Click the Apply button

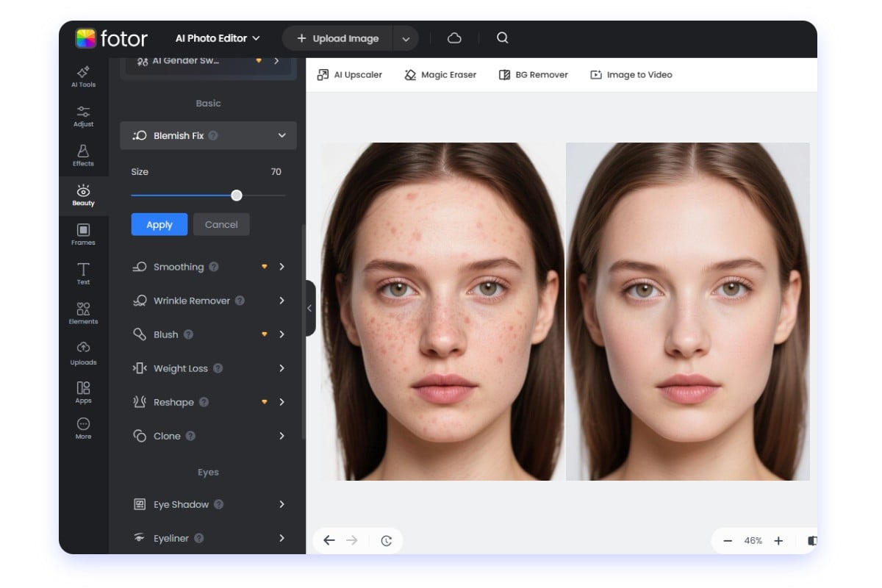159,225
